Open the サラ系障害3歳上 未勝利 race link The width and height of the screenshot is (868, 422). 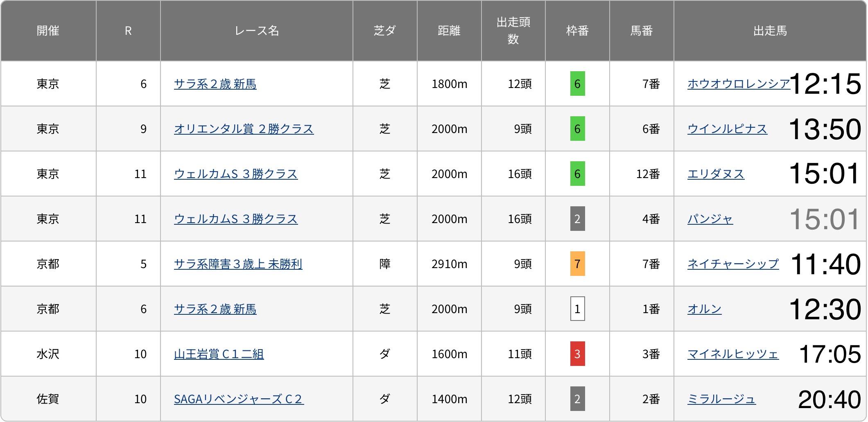pos(238,264)
